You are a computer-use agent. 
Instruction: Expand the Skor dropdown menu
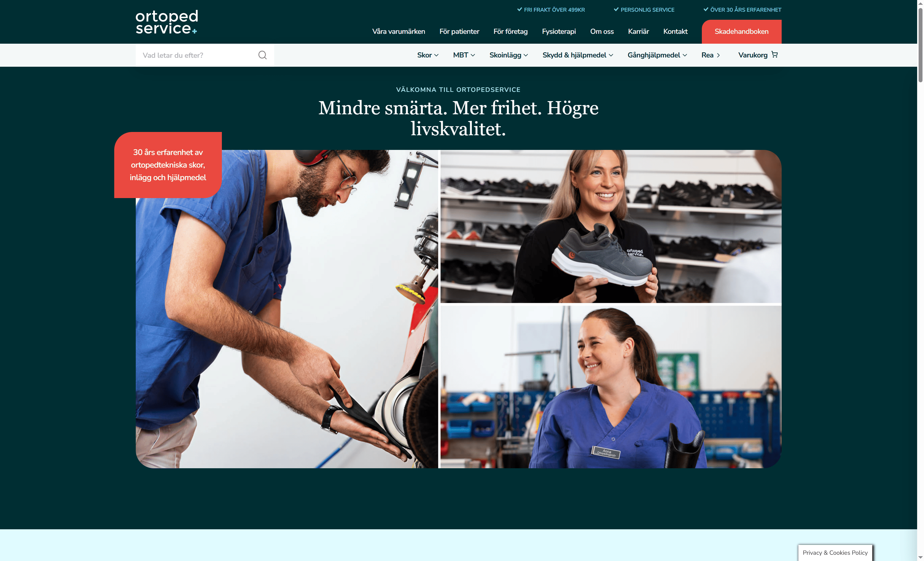pyautogui.click(x=428, y=55)
